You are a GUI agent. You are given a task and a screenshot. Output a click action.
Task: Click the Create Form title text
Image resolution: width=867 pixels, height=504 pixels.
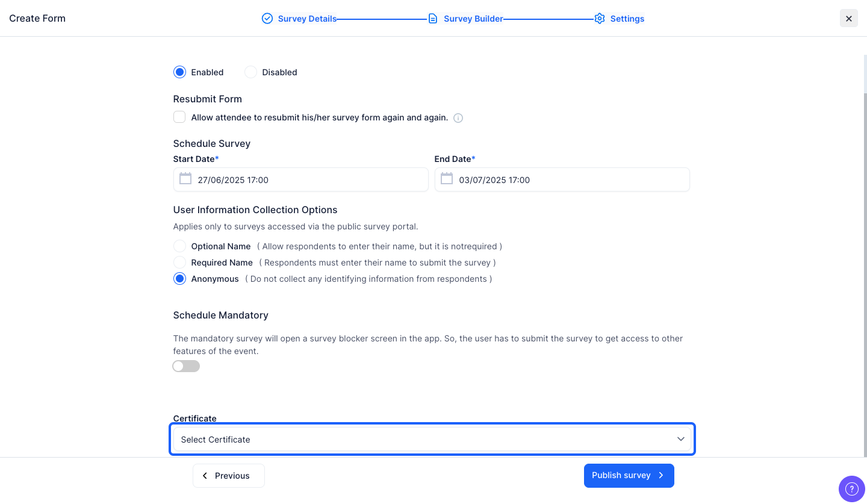[x=37, y=19]
